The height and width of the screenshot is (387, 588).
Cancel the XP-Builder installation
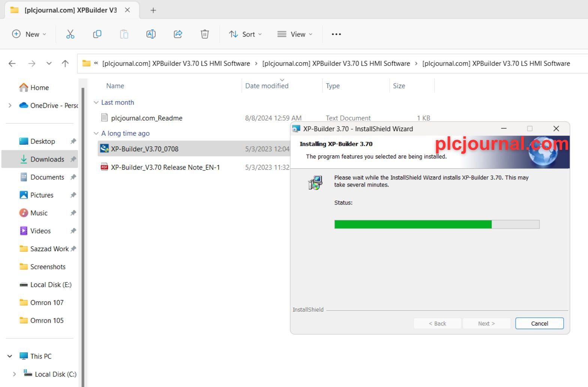pyautogui.click(x=539, y=323)
